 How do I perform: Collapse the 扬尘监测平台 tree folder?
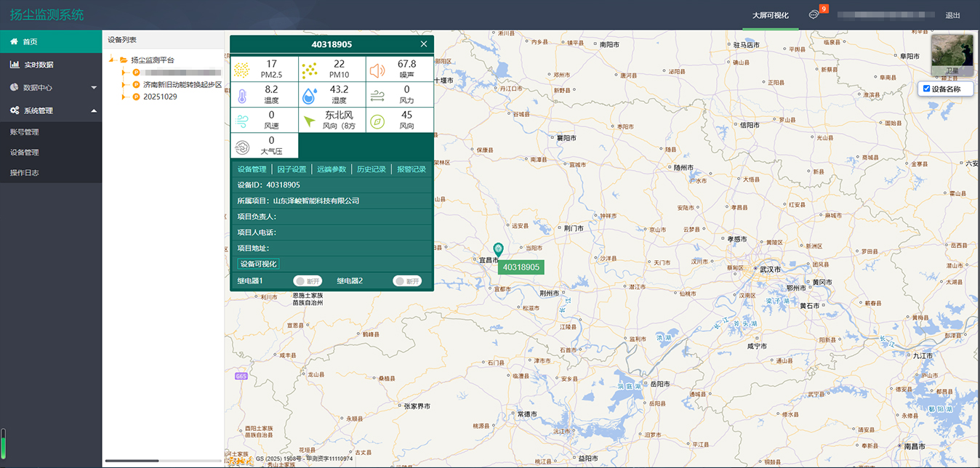[111, 60]
